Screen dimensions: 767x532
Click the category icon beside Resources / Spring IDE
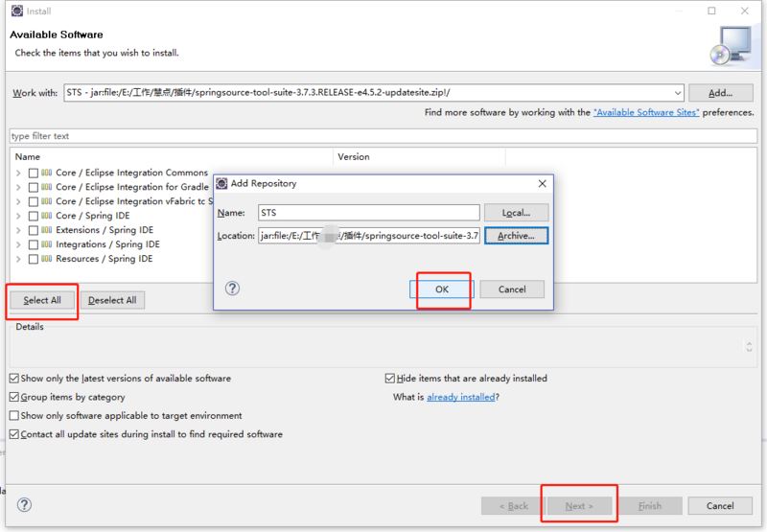click(x=46, y=259)
